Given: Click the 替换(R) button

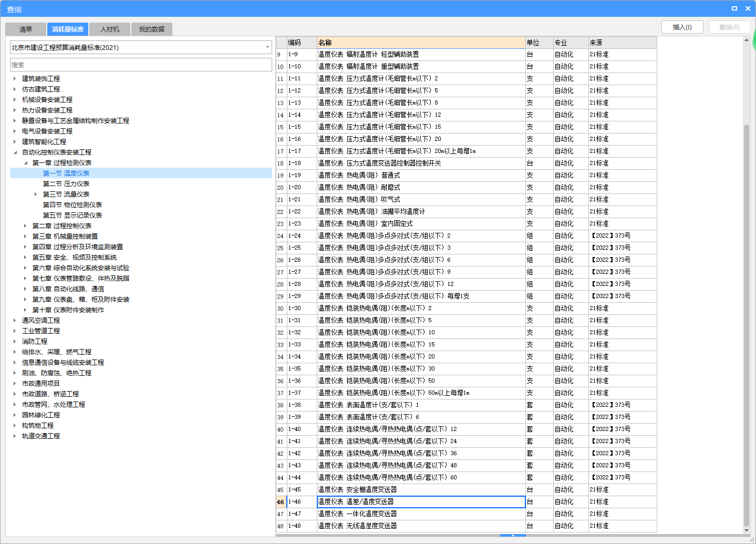Looking at the screenshot, I should click(729, 27).
